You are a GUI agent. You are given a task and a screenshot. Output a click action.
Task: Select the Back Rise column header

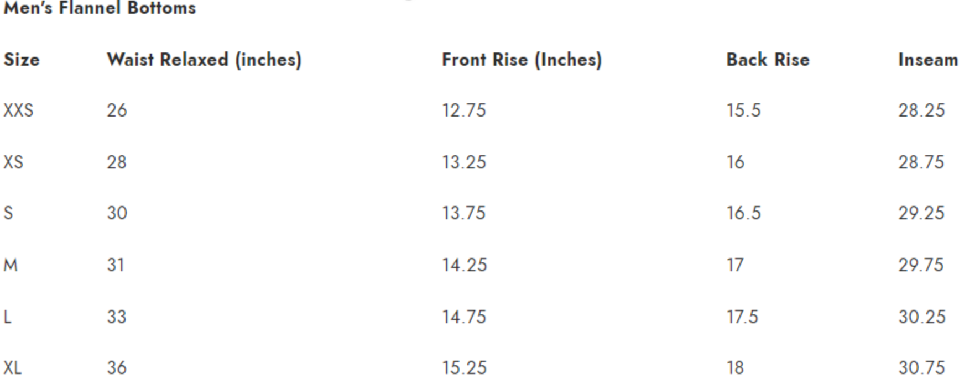768,60
